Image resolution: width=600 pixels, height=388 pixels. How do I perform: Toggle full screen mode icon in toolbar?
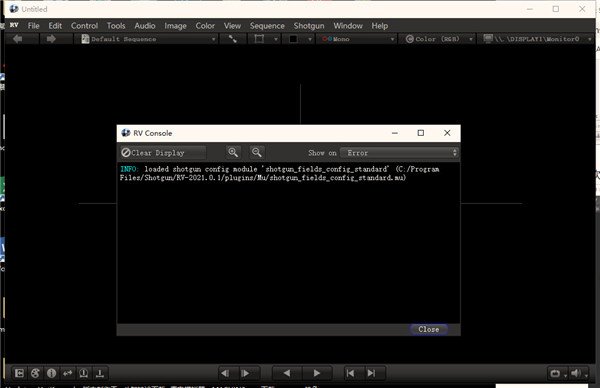coord(233,39)
